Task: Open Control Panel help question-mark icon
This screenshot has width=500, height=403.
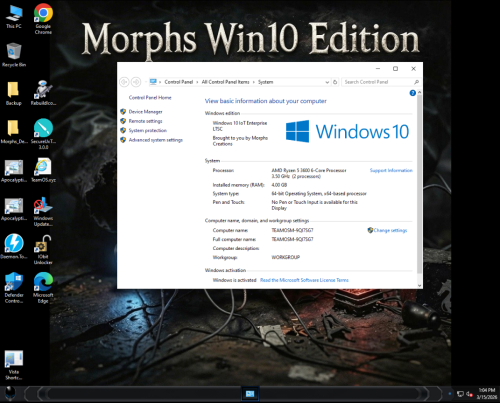Action: [x=413, y=93]
